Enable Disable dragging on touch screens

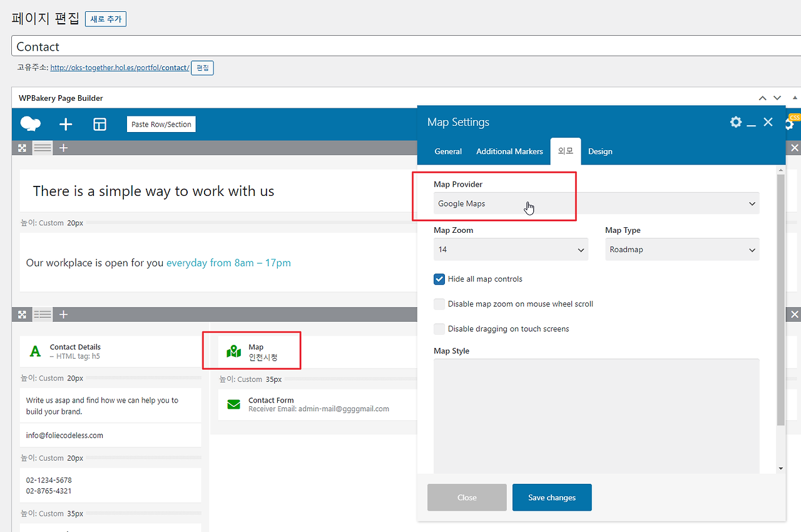coord(439,329)
